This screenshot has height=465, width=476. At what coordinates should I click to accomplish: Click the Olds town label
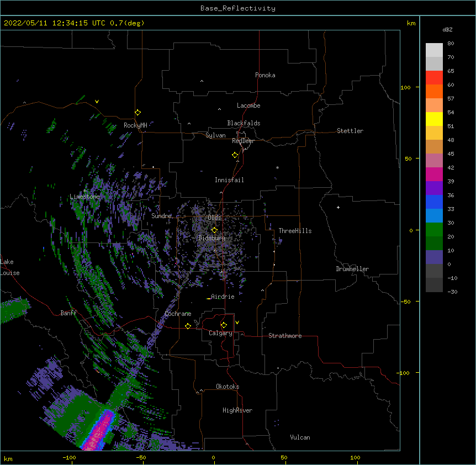pyautogui.click(x=214, y=218)
